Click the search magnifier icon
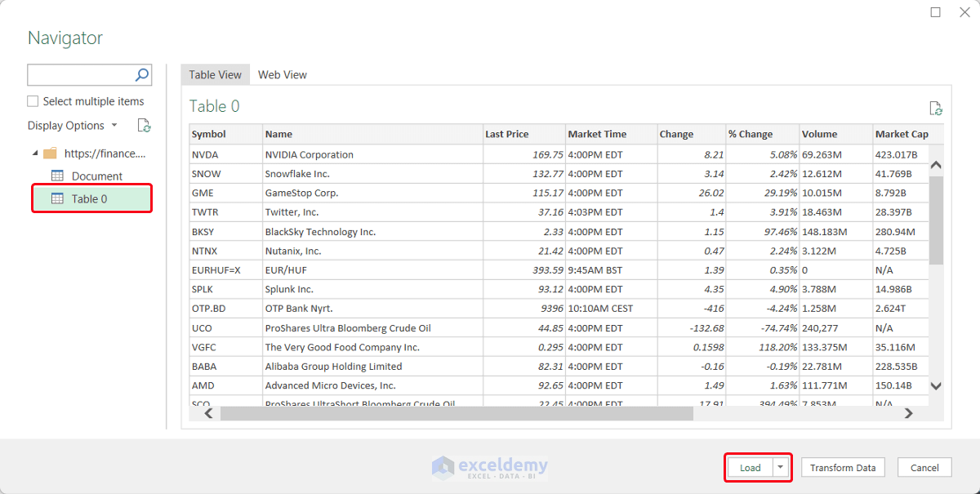Viewport: 980px width, 494px height. pyautogui.click(x=142, y=75)
